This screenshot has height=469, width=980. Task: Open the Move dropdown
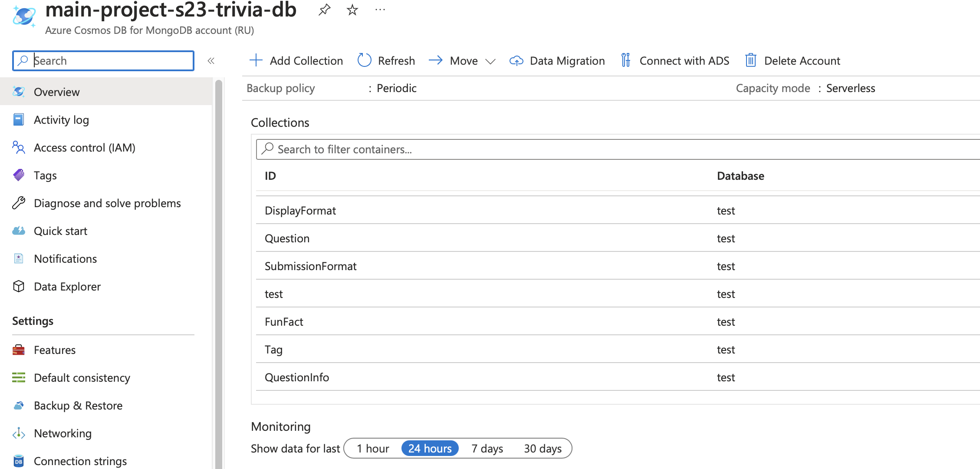click(462, 61)
